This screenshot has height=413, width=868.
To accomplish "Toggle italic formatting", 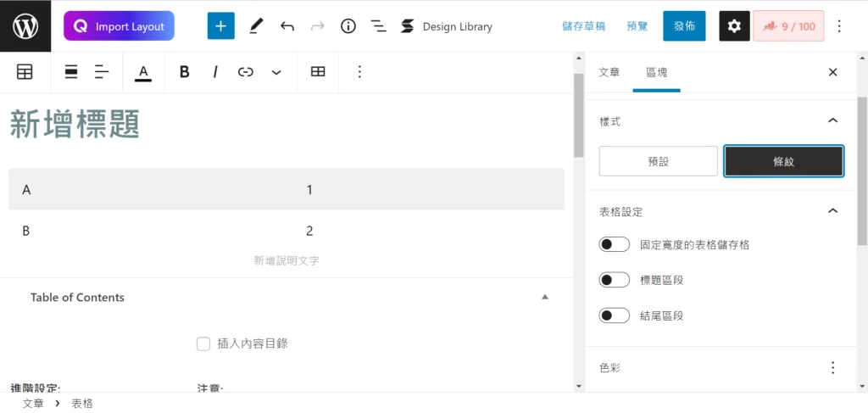I will 215,72.
